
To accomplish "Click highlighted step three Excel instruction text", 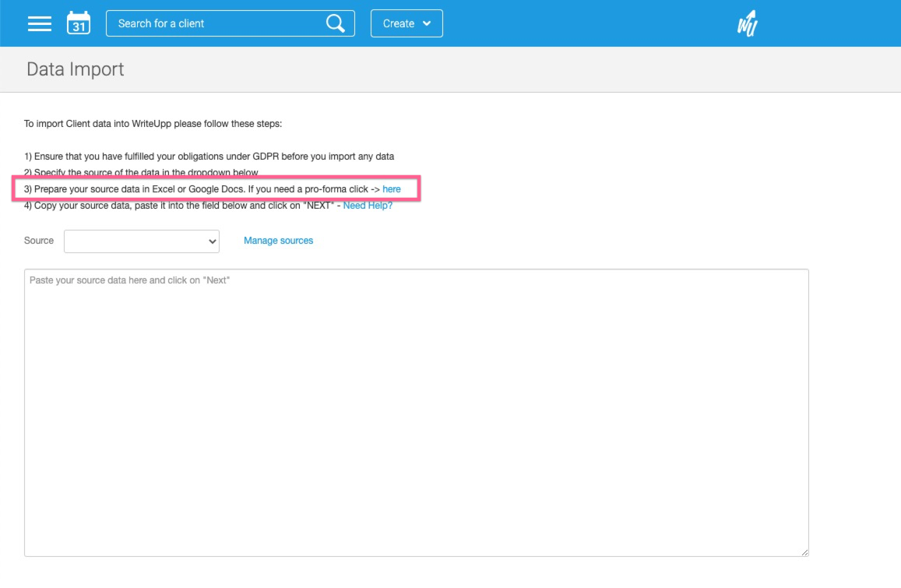I will [x=195, y=189].
